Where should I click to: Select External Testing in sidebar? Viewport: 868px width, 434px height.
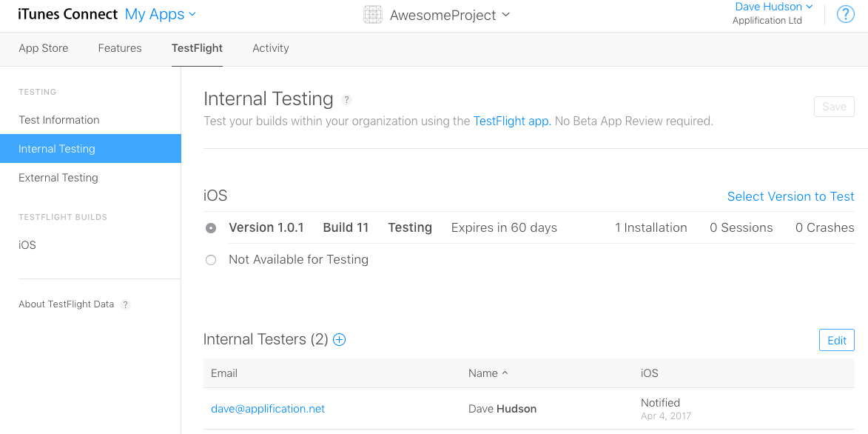point(58,178)
